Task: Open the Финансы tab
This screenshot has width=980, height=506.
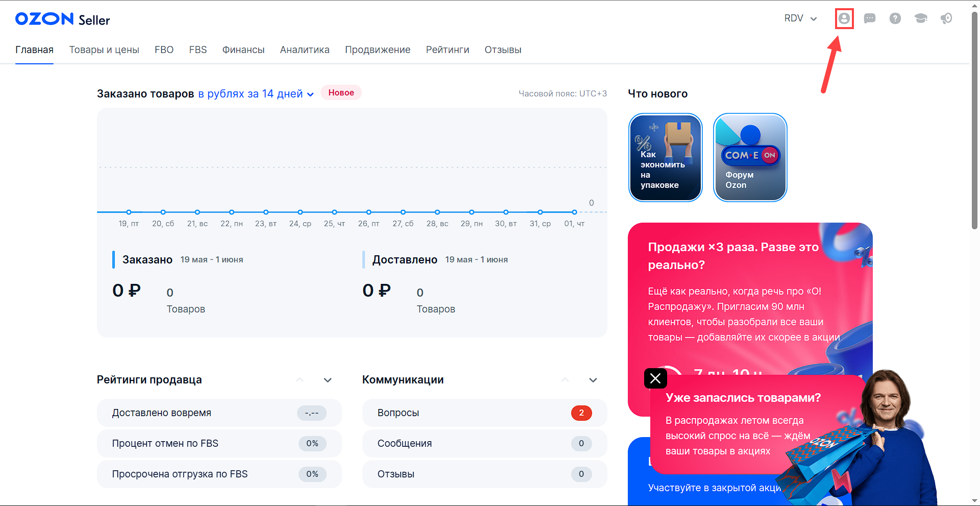Action: pos(243,50)
